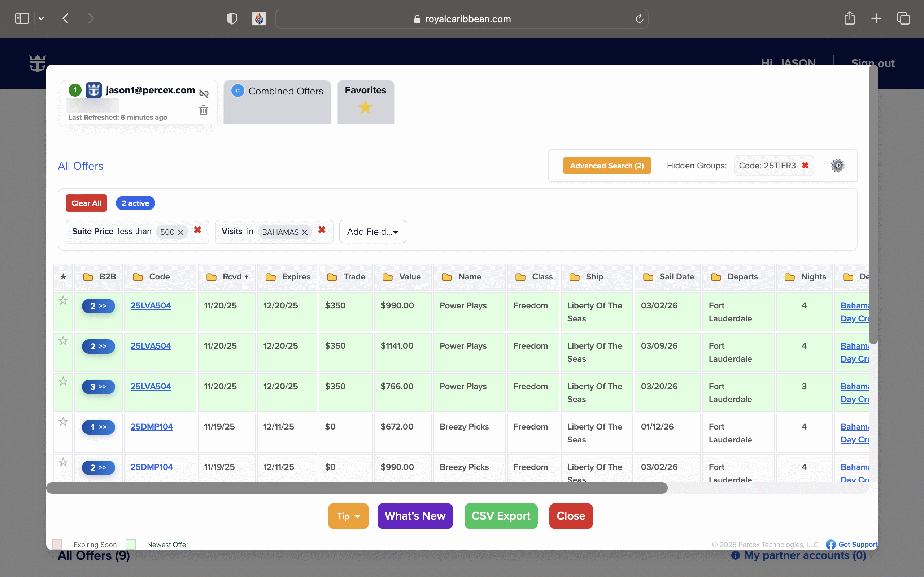Reload the page in the address bar
This screenshot has height=577, width=924.
click(639, 19)
